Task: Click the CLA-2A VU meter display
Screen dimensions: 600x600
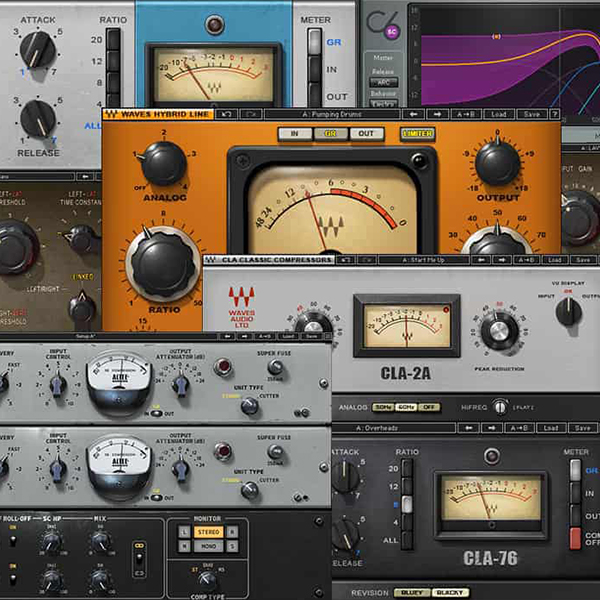Action: pos(407,326)
